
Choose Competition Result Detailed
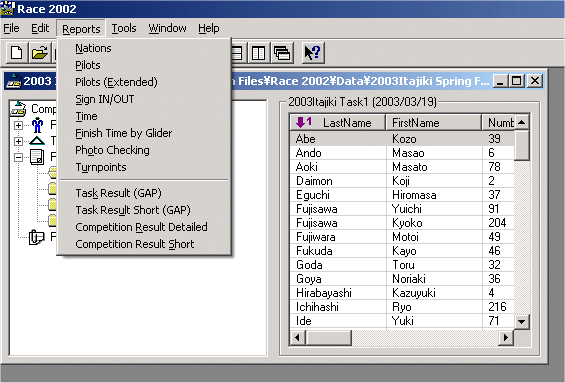tap(144, 227)
